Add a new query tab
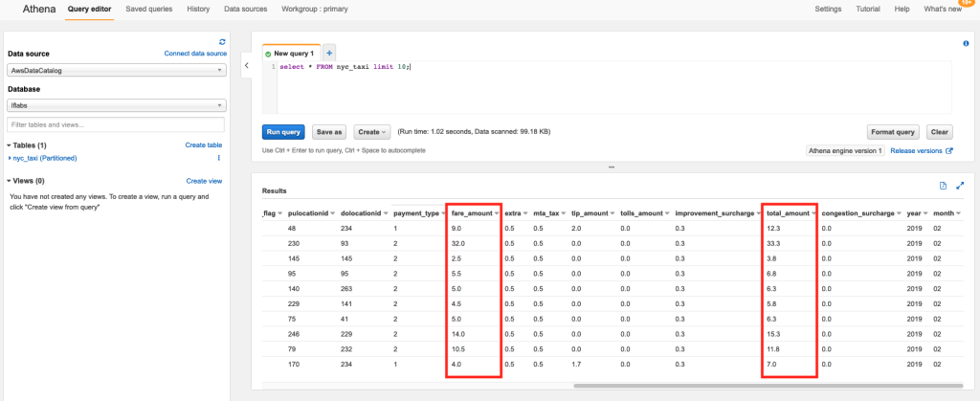This screenshot has width=980, height=401. click(329, 53)
